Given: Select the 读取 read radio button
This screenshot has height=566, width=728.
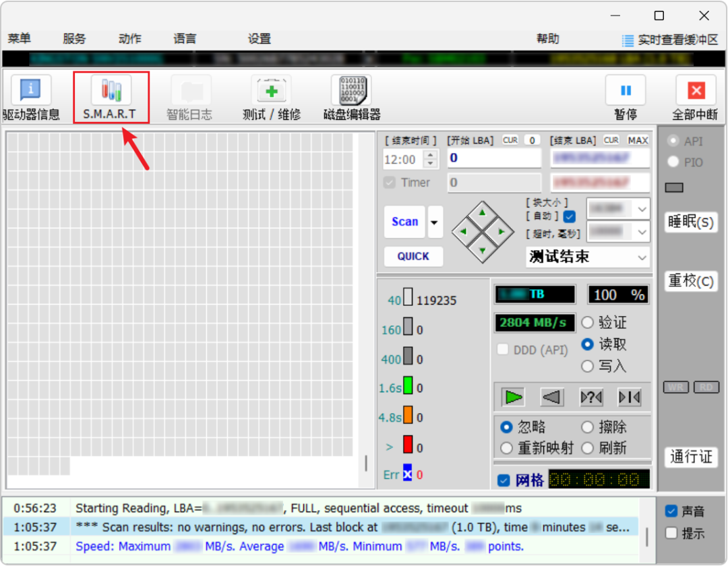Looking at the screenshot, I should [x=587, y=344].
